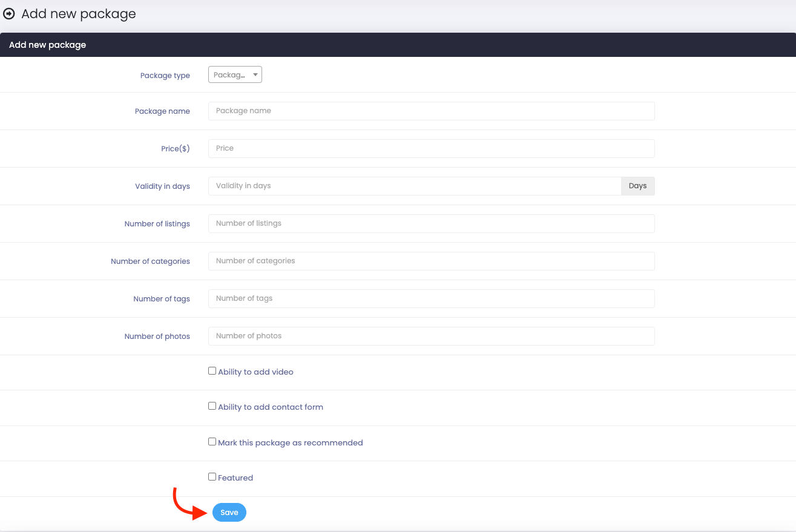Click the Package name label
The width and height of the screenshot is (796, 532).
162,111
